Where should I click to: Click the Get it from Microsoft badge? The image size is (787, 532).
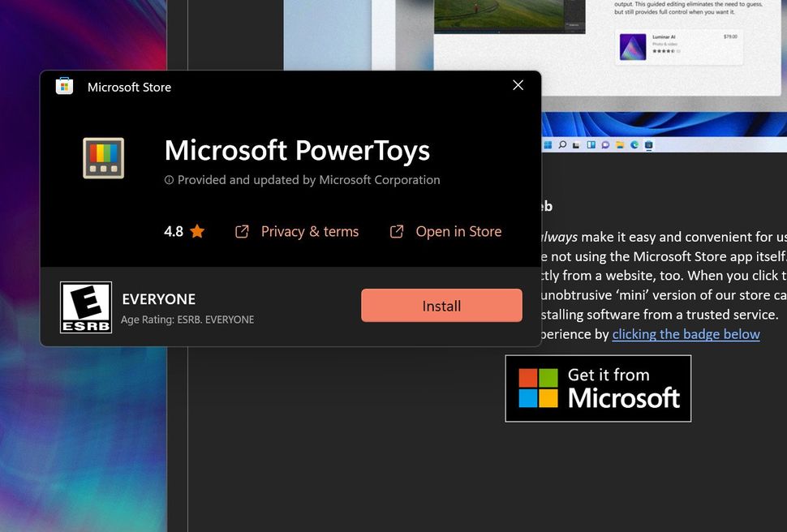598,388
